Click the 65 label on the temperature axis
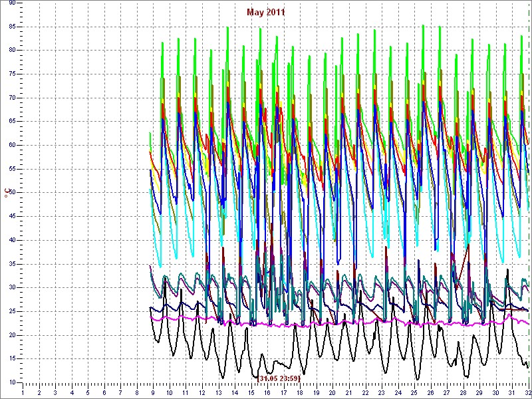This screenshot has height=399, width=532. tap(12, 122)
